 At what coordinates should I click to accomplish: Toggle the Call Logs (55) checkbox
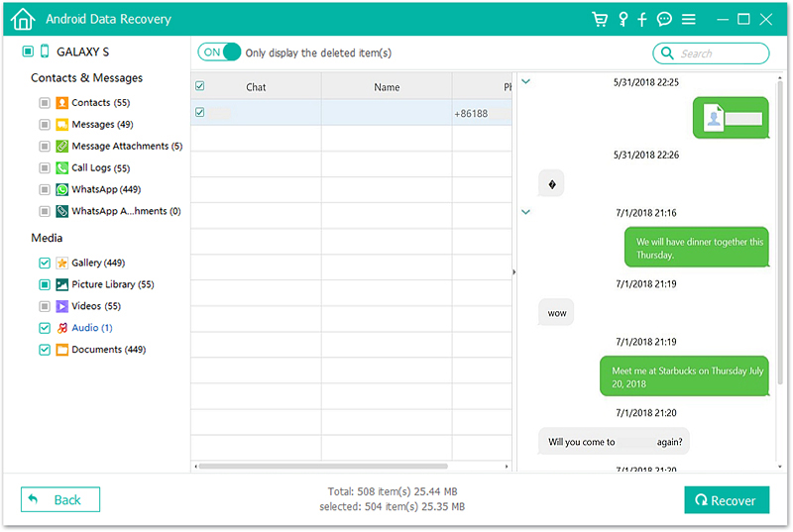45,167
